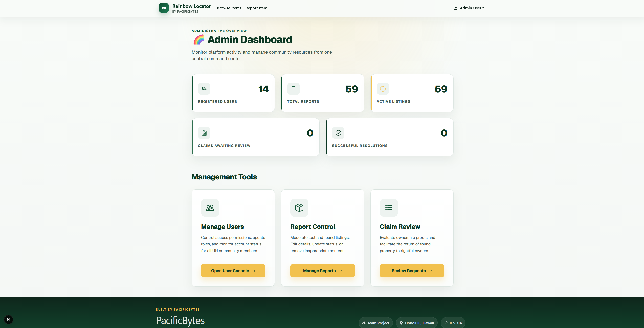Click the Successful Resolutions checkmark icon
The height and width of the screenshot is (328, 644).
click(338, 133)
